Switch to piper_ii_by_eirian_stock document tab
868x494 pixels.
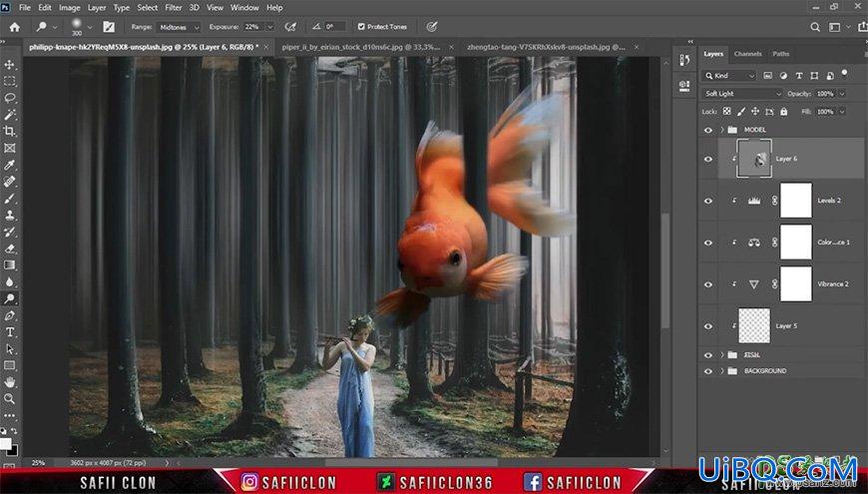[361, 47]
